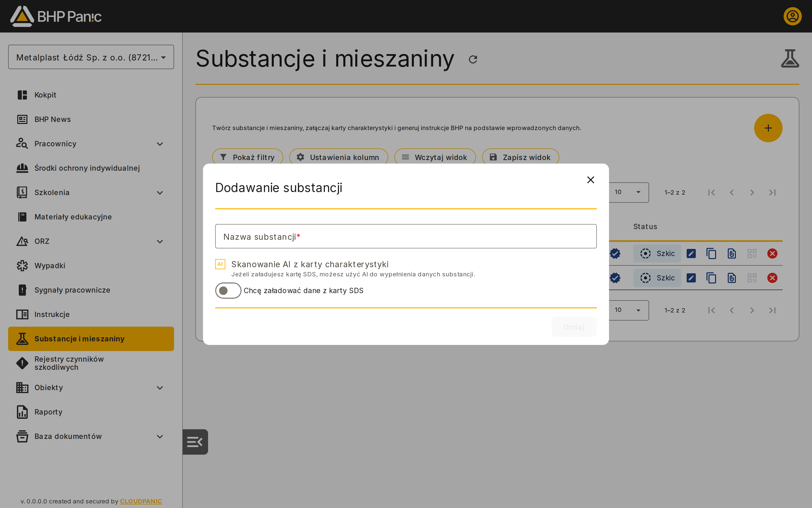Viewport: 812px width, 508px height.
Task: Open the top rows-per-page dropdown showing 10
Action: pos(628,192)
